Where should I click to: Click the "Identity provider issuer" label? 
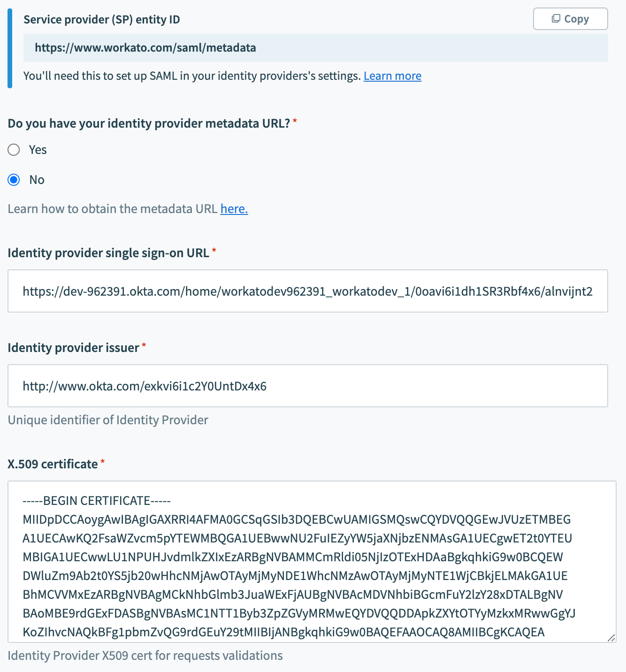coord(74,348)
